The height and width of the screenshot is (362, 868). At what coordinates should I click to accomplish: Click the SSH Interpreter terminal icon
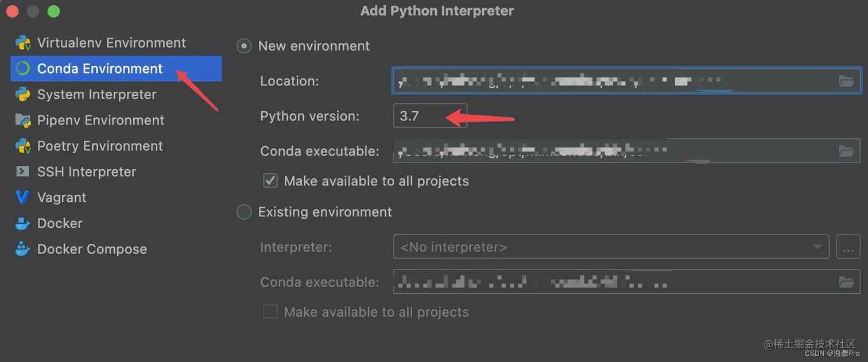[23, 172]
